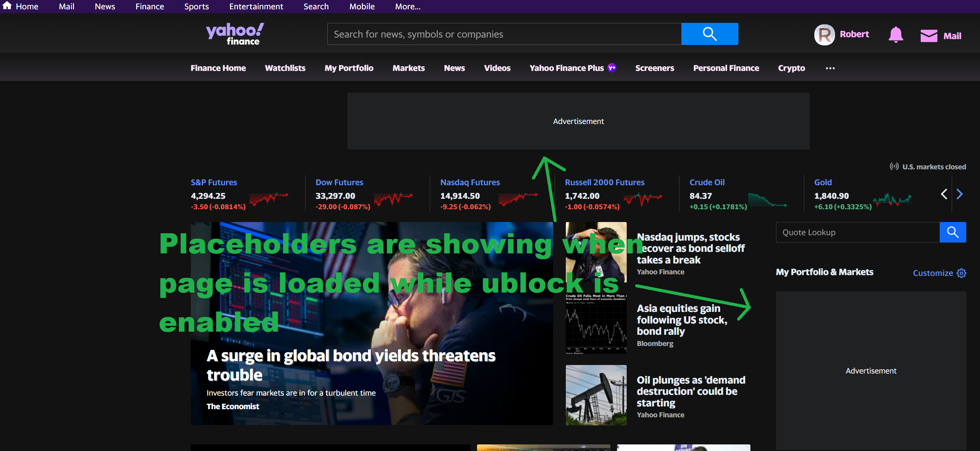Viewport: 980px width, 451px height.
Task: Click the blue search magnifier button
Action: click(x=709, y=34)
